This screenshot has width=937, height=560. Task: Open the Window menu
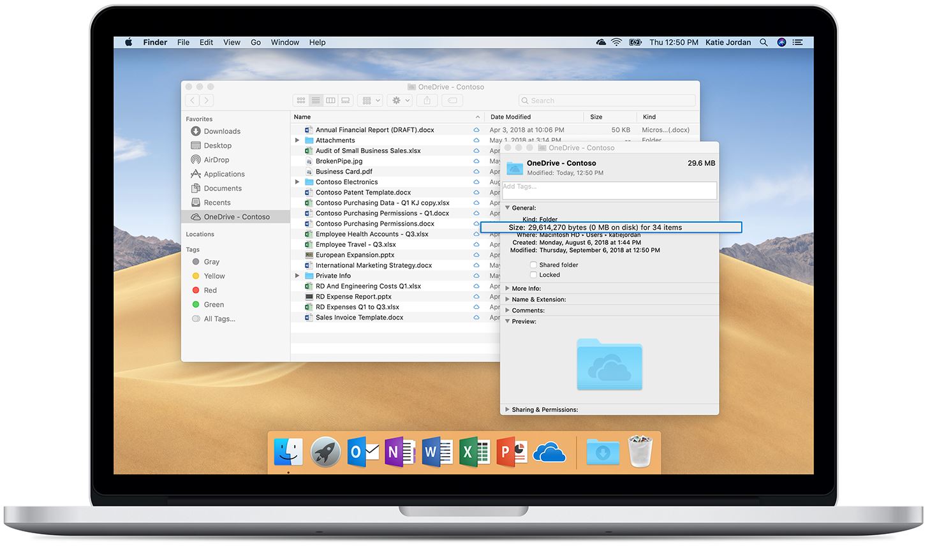[x=284, y=42]
